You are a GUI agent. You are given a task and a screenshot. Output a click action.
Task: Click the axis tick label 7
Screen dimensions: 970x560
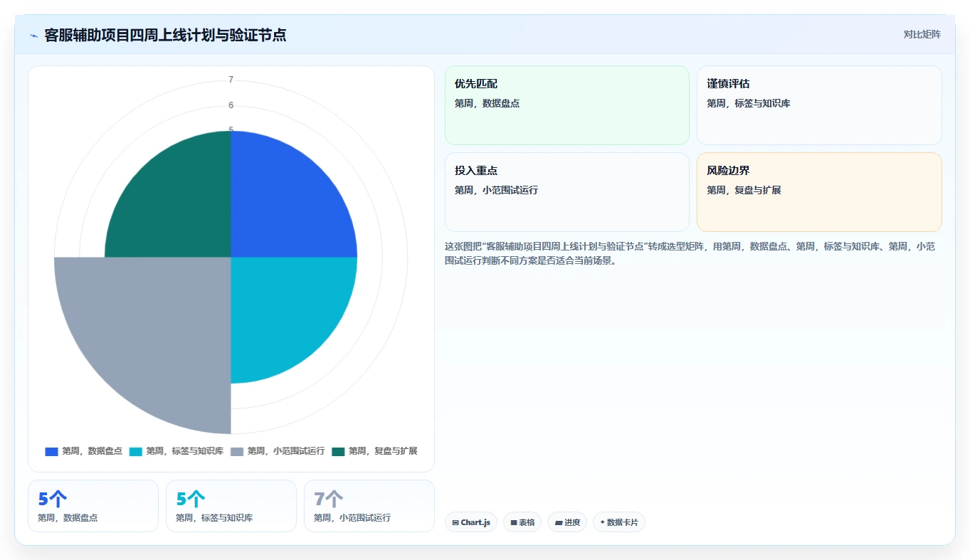coord(231,80)
